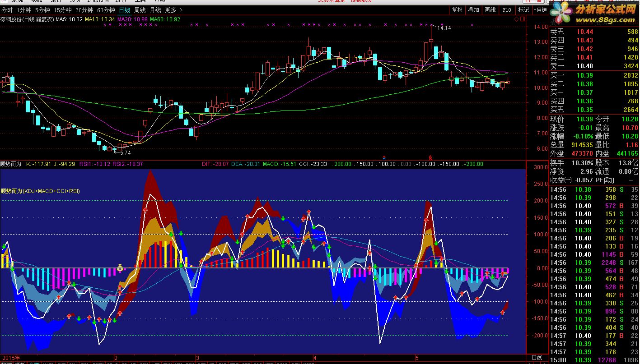This screenshot has width=640, height=364.
Task: Select the 买三 10.37 order row
Action: click(594, 92)
